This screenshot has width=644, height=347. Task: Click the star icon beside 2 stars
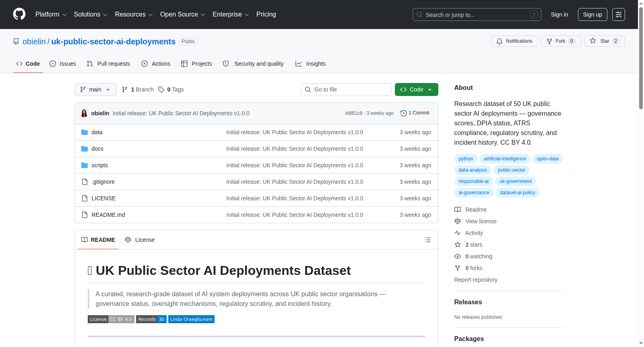pyautogui.click(x=458, y=245)
